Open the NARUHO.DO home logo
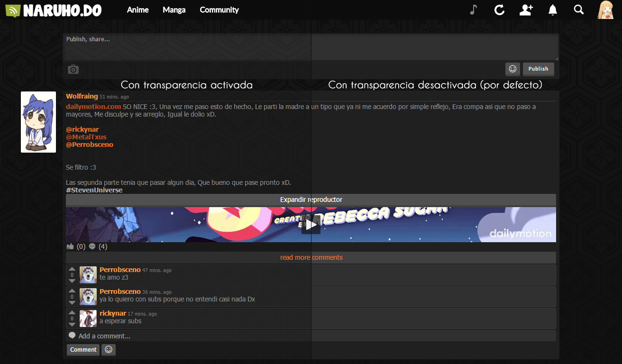This screenshot has height=364, width=622. tap(54, 10)
